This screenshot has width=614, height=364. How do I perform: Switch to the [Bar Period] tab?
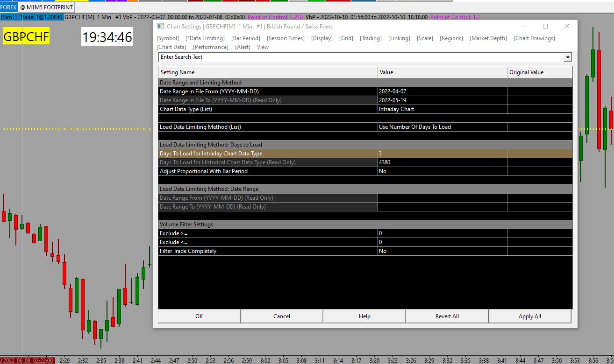point(246,38)
